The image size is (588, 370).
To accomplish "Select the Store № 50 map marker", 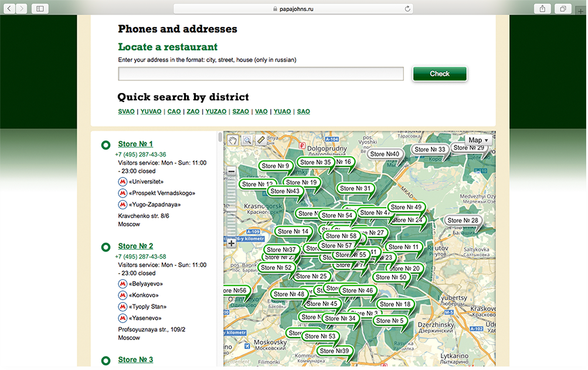I will coord(391,277).
